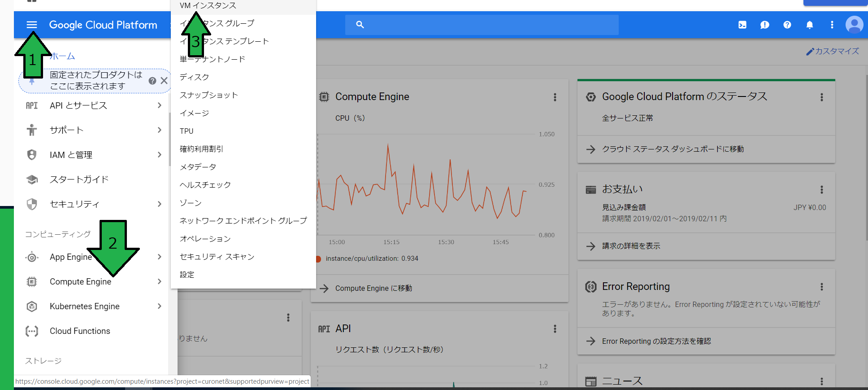Open Google Cloud Platform status card options
Image resolution: width=868 pixels, height=390 pixels.
coord(822,97)
